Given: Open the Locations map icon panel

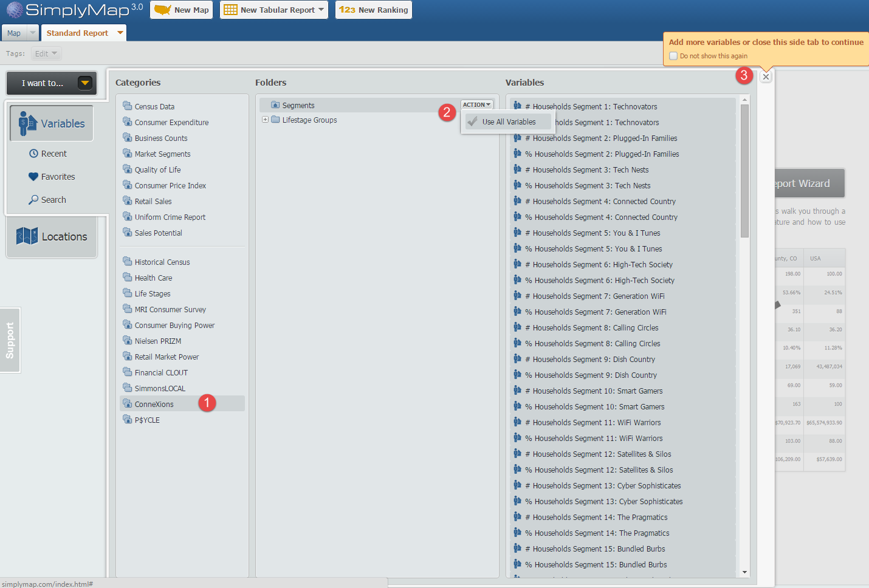Looking at the screenshot, I should pyautogui.click(x=27, y=236).
